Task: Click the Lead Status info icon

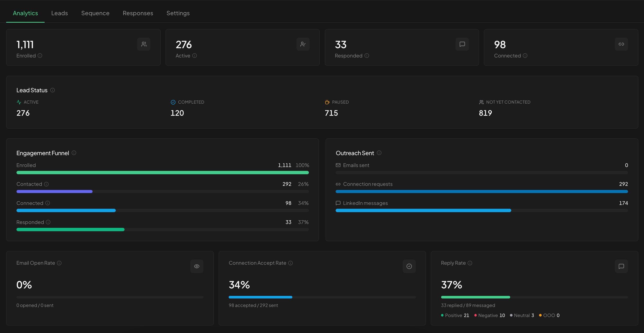Action: [53, 90]
